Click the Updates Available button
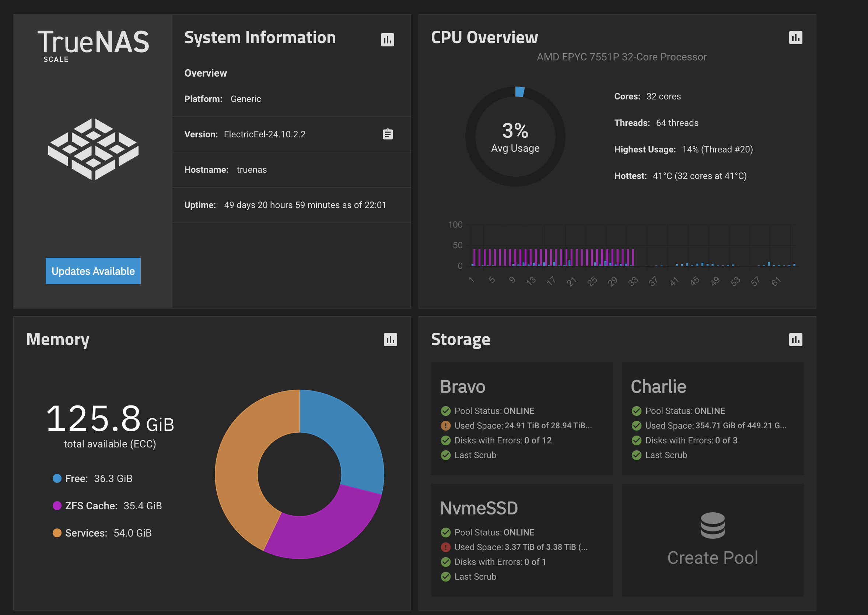The image size is (868, 615). pyautogui.click(x=93, y=271)
